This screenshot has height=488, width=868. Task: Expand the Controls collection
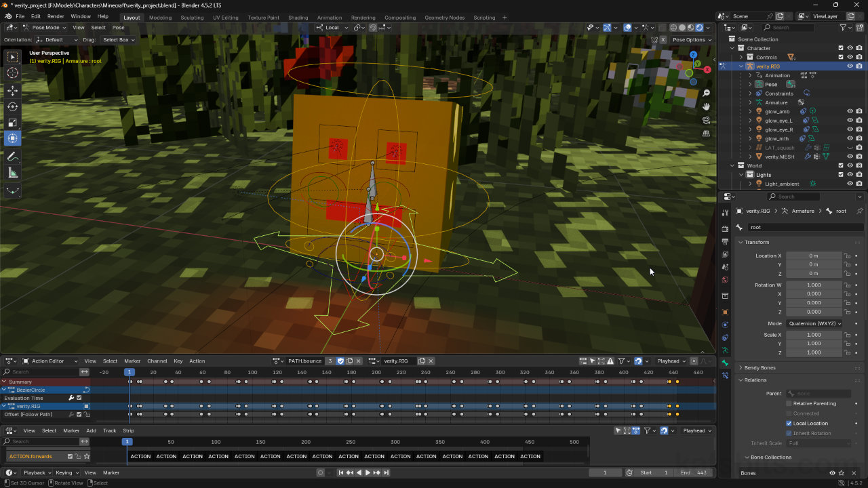741,57
